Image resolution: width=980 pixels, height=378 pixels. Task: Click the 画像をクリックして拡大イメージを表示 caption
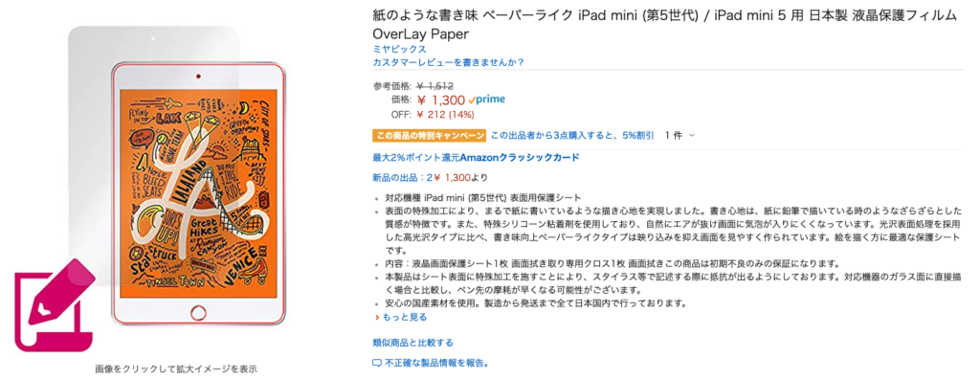(176, 368)
